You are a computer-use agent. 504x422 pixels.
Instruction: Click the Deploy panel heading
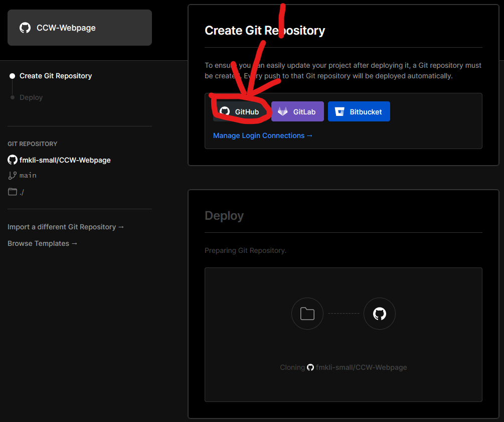224,216
